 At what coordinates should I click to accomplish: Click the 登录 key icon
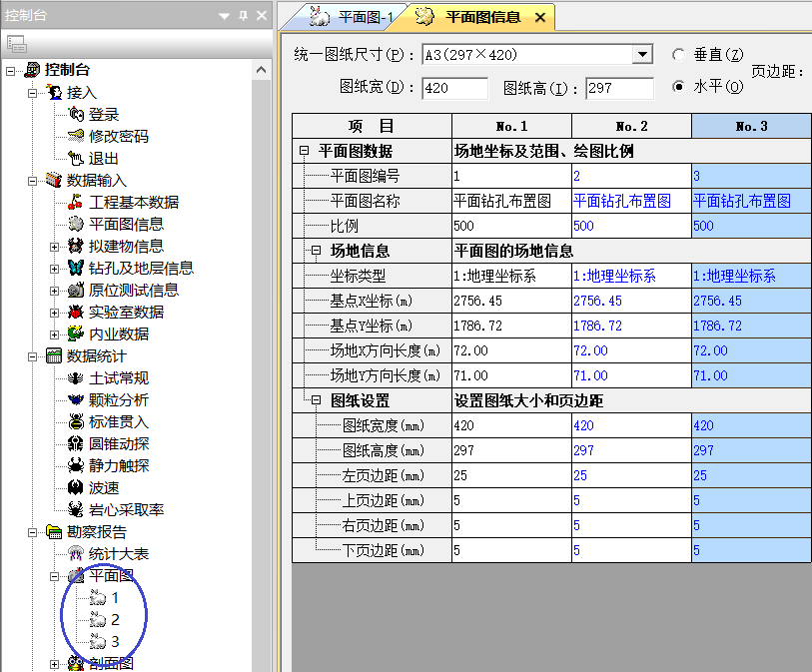coord(76,114)
